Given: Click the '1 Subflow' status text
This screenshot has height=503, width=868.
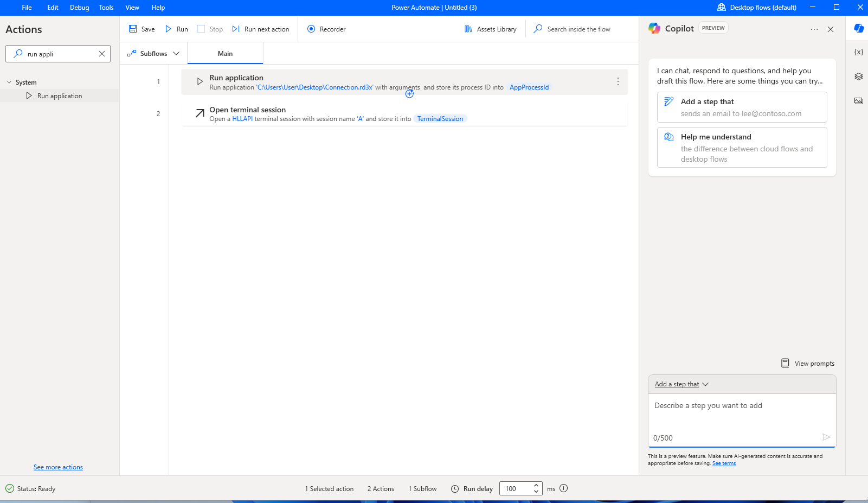Looking at the screenshot, I should 422,489.
